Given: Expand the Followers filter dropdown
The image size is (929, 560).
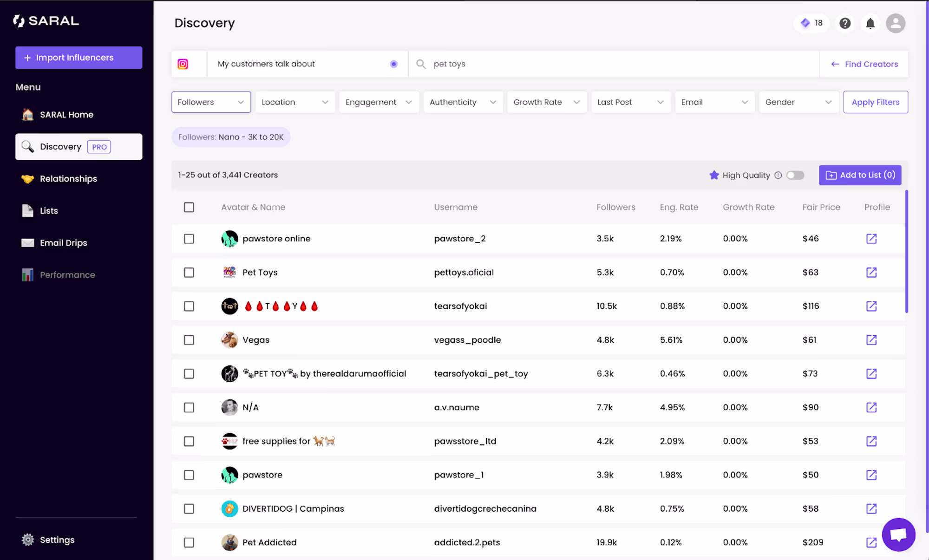Looking at the screenshot, I should point(211,102).
